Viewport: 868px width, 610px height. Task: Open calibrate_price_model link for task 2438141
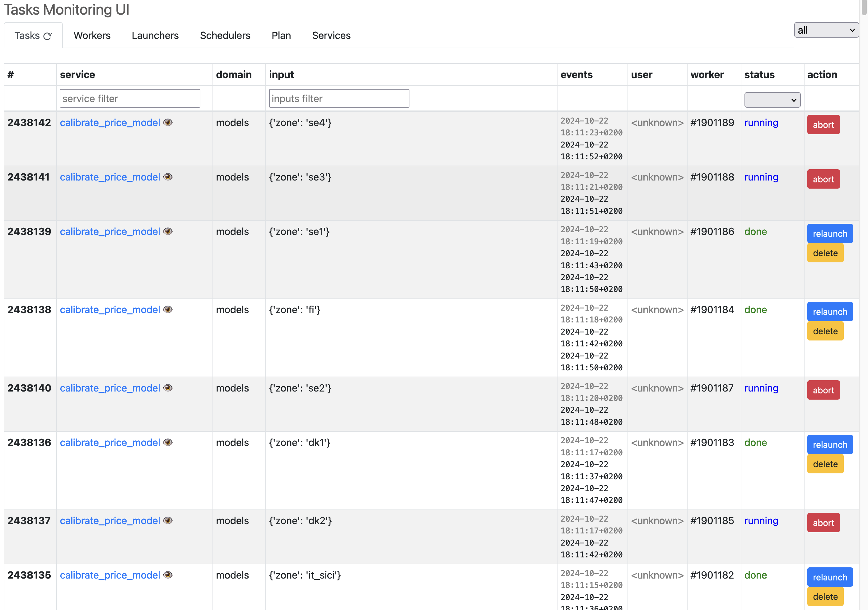tap(110, 177)
